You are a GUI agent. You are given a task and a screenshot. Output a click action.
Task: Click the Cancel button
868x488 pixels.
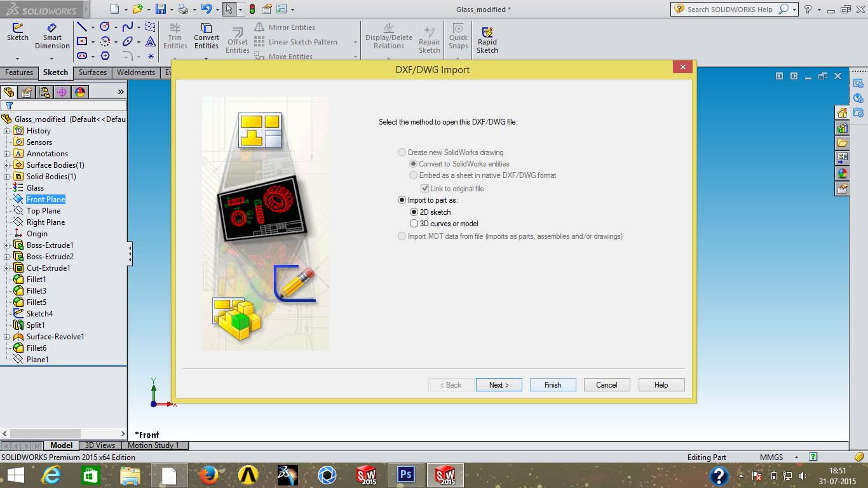(607, 385)
